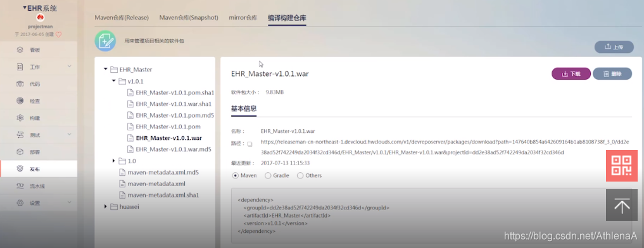Click the EHR_Master folder icon

114,70
